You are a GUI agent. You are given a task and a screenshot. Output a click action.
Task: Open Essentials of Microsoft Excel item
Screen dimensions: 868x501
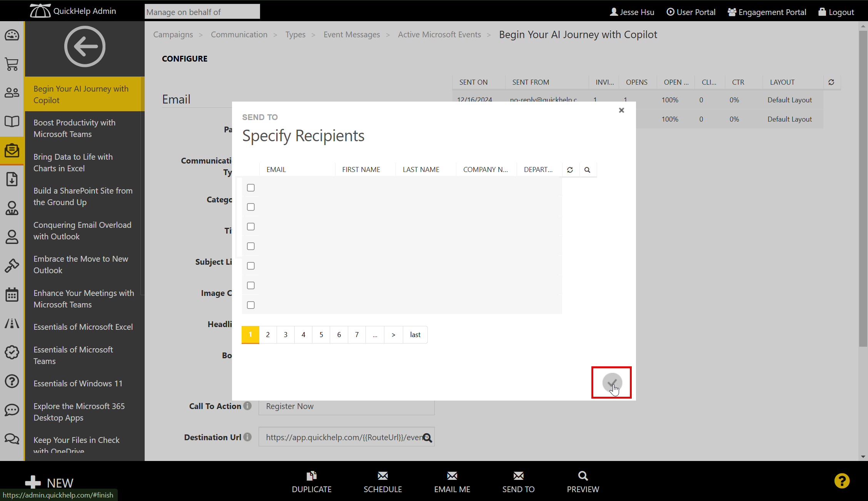(83, 327)
